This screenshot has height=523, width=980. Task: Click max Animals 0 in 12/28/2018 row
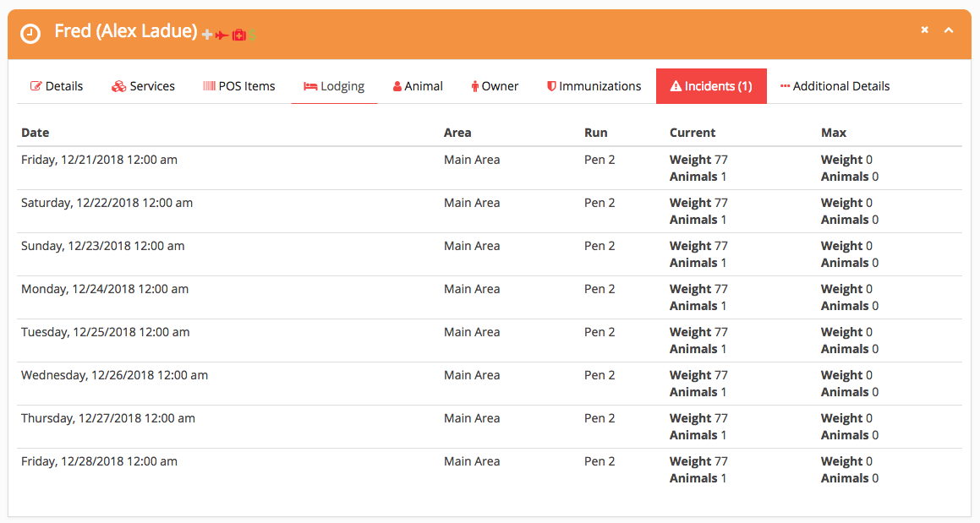point(850,478)
